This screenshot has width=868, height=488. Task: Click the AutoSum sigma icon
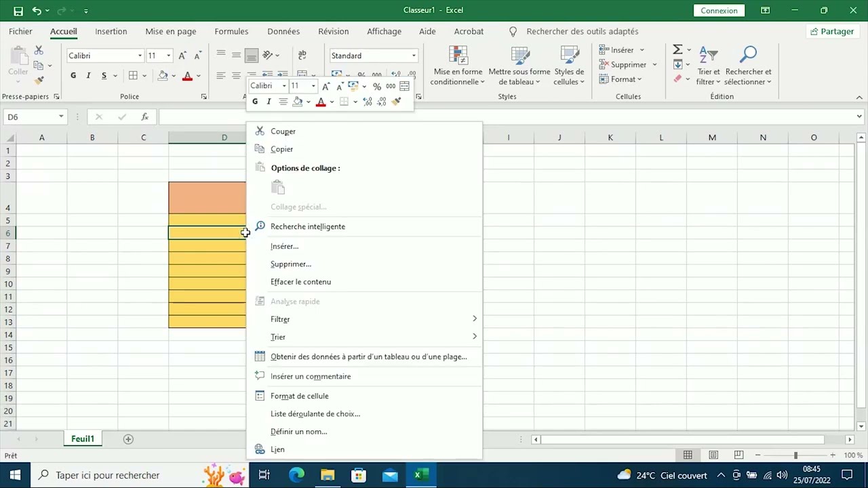coord(677,49)
